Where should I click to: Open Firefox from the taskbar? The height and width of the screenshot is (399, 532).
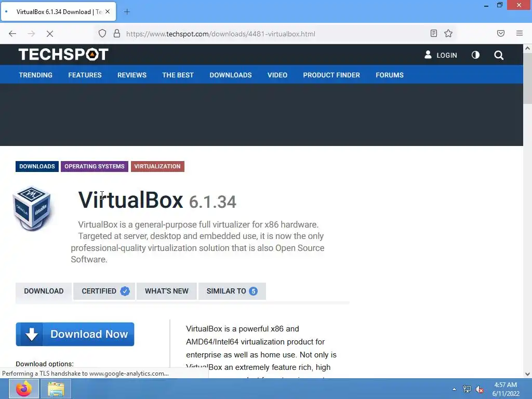(24, 389)
